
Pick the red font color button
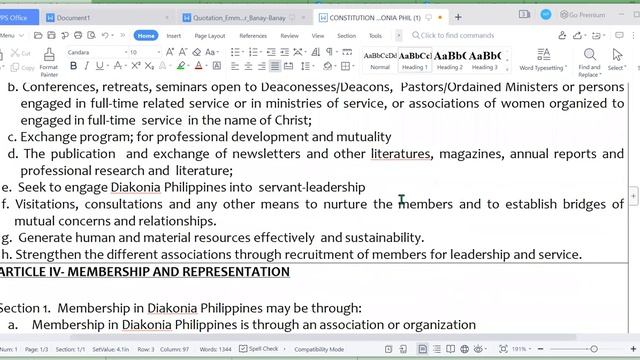pyautogui.click(x=198, y=66)
